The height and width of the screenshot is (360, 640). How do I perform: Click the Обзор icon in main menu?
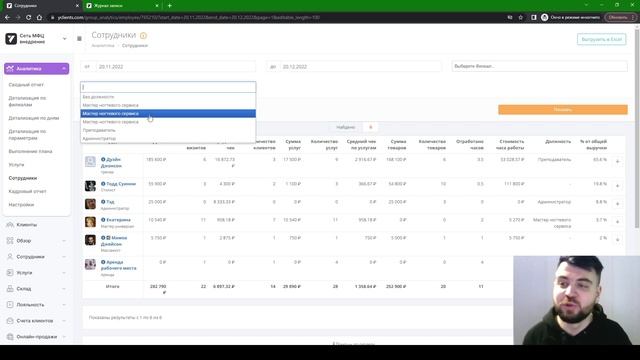click(x=10, y=241)
